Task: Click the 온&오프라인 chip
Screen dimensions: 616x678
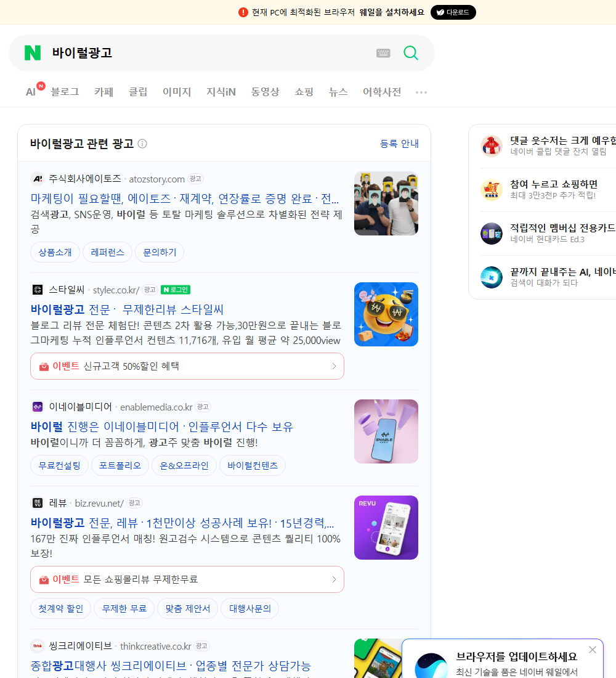Action: (184, 465)
